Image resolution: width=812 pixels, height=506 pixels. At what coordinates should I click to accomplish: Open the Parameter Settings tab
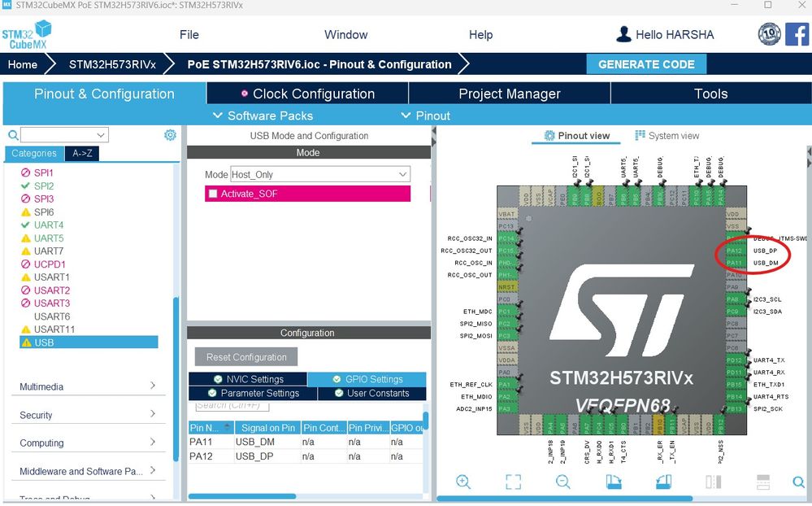pyautogui.click(x=254, y=393)
